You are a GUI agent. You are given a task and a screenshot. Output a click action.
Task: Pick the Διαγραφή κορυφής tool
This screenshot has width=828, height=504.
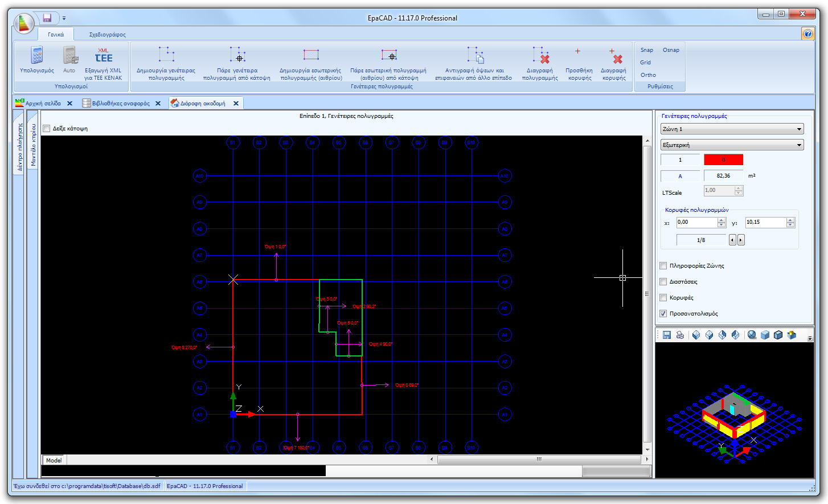(x=614, y=63)
